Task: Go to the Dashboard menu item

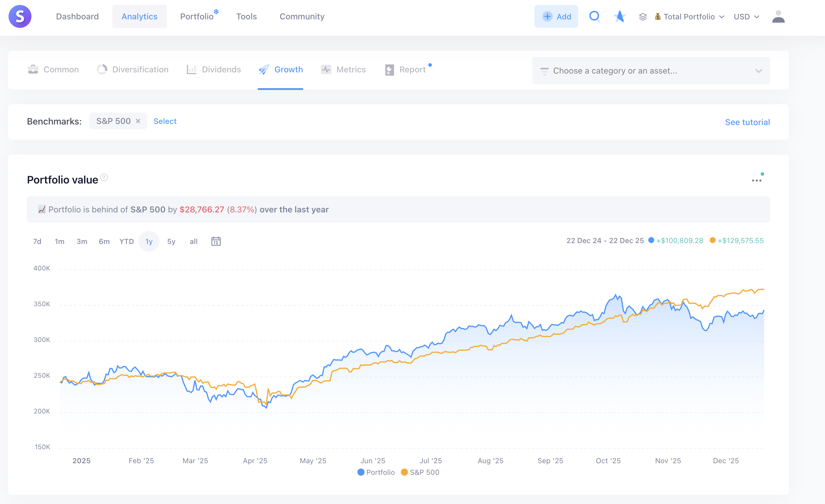Action: pos(77,16)
